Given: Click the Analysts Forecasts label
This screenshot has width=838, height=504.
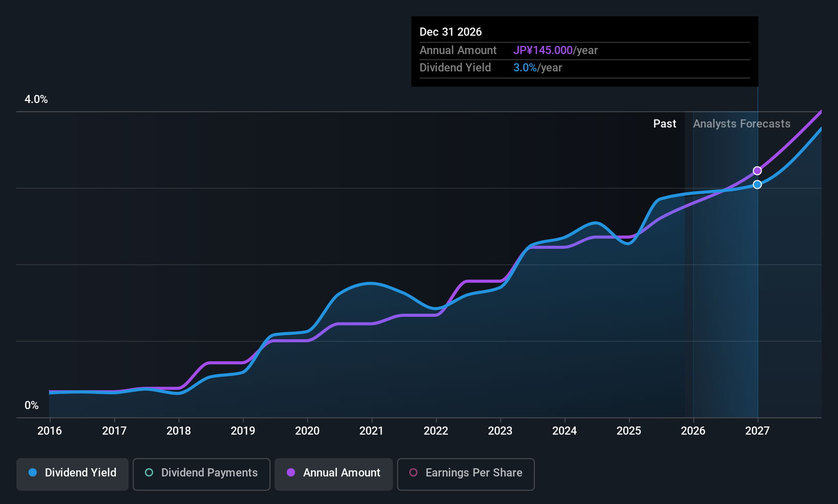Looking at the screenshot, I should coord(742,124).
